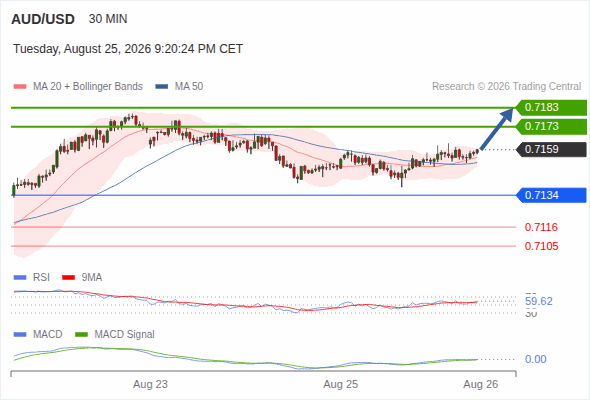Click the Aug 23 date axis label
Image resolution: width=590 pixels, height=400 pixels.
(150, 384)
